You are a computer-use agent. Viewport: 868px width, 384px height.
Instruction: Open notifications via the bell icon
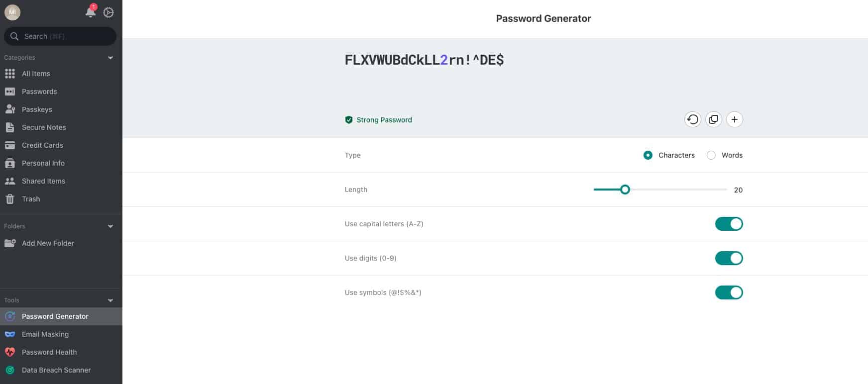pos(90,12)
